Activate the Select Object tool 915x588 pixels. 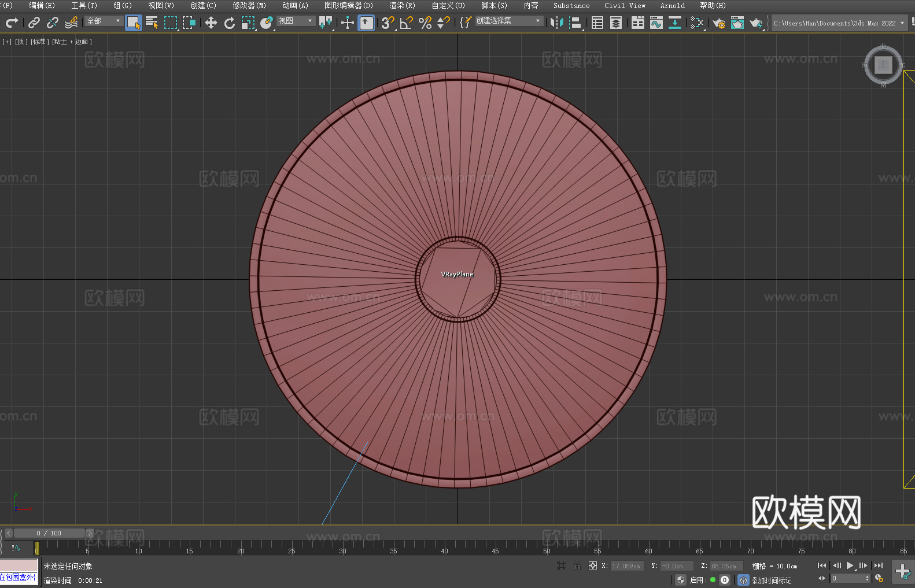pyautogui.click(x=134, y=23)
